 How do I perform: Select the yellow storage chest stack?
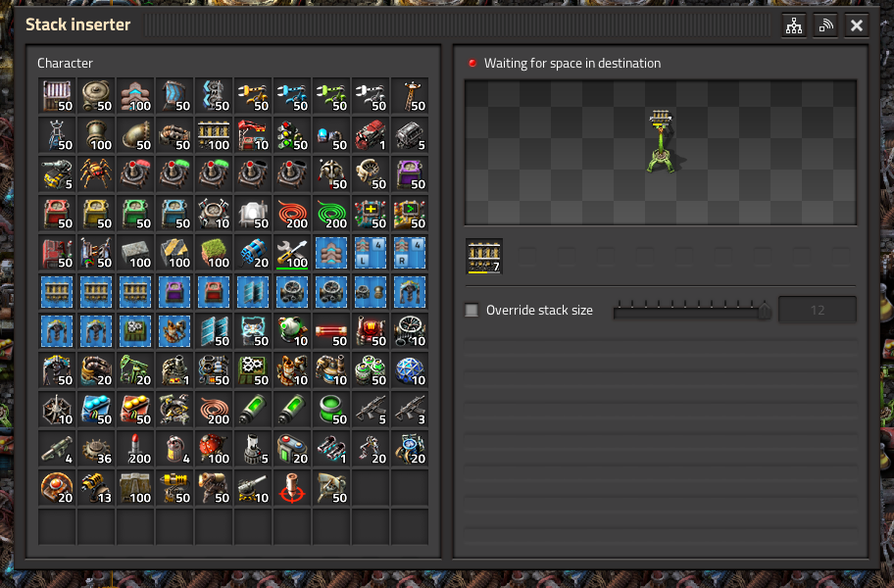coord(96,214)
